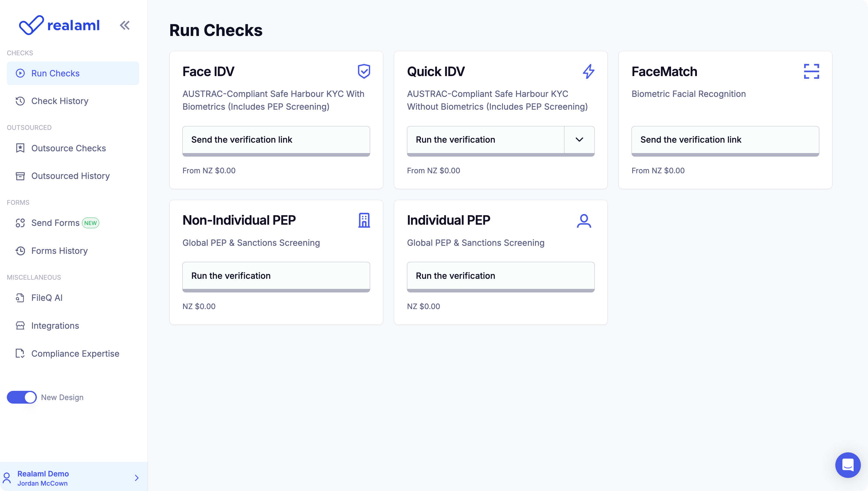This screenshot has width=868, height=491.
Task: Click the Non-Individual PEP building icon
Action: coord(364,221)
